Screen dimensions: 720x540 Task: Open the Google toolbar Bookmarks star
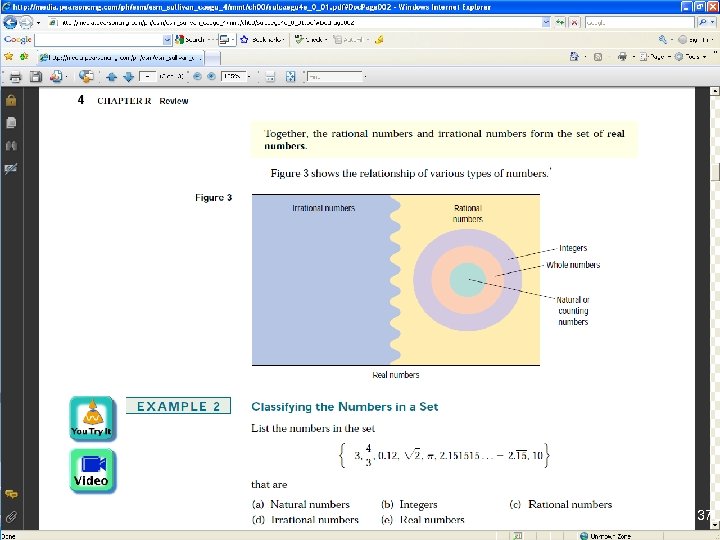click(x=244, y=40)
